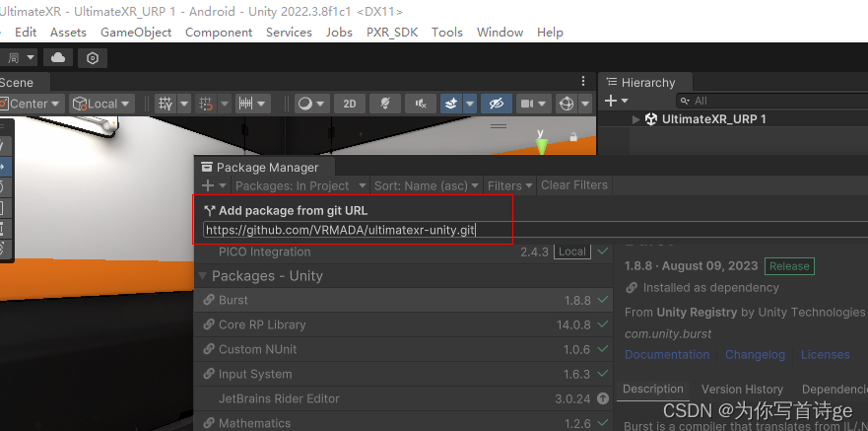Image resolution: width=868 pixels, height=431 pixels.
Task: Switch to Version History tab
Action: tap(742, 389)
